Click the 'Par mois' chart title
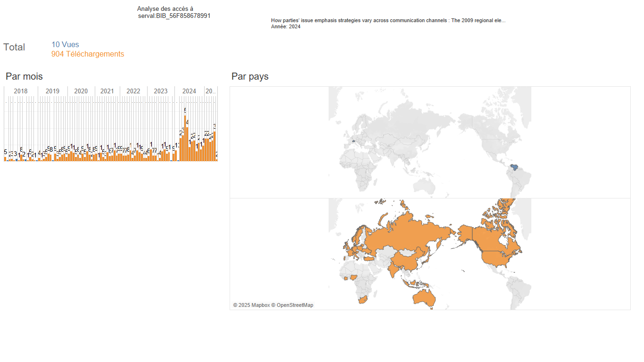The height and width of the screenshot is (362, 644). [24, 76]
